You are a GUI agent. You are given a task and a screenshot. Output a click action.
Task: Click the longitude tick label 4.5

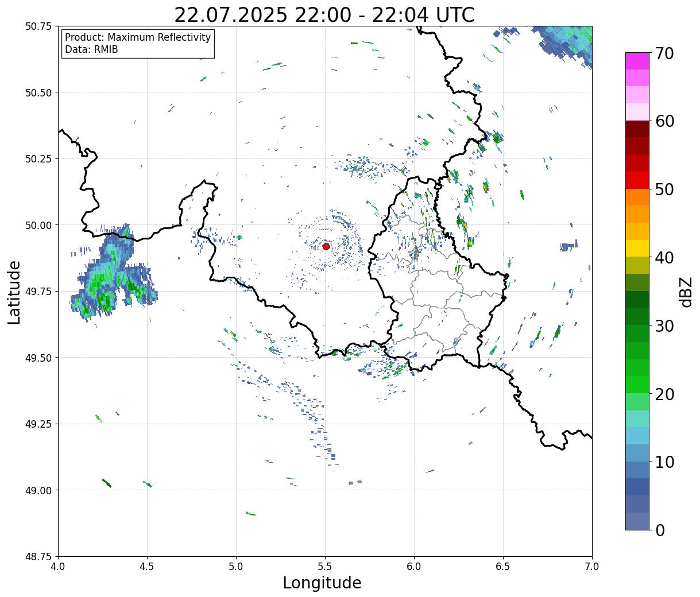(x=147, y=567)
